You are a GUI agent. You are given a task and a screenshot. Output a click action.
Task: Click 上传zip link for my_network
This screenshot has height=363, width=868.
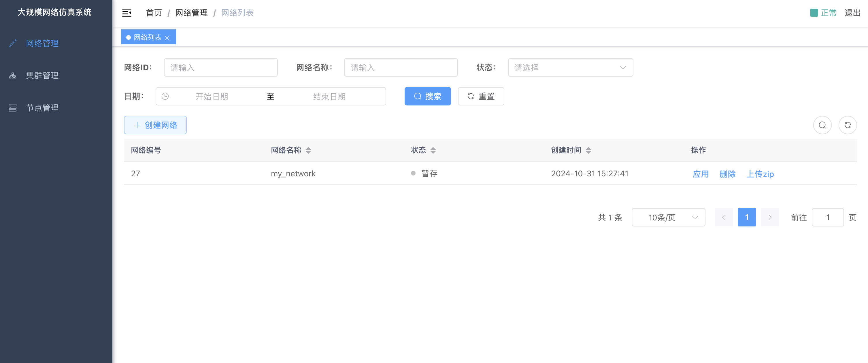coord(760,174)
